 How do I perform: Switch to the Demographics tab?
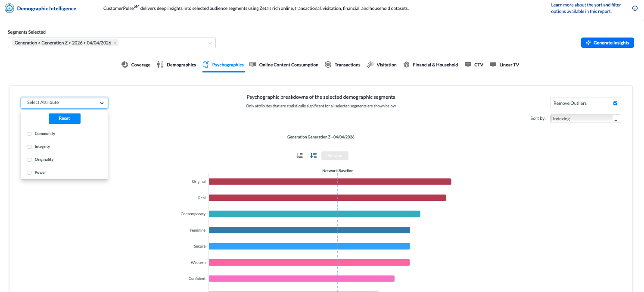pos(176,65)
